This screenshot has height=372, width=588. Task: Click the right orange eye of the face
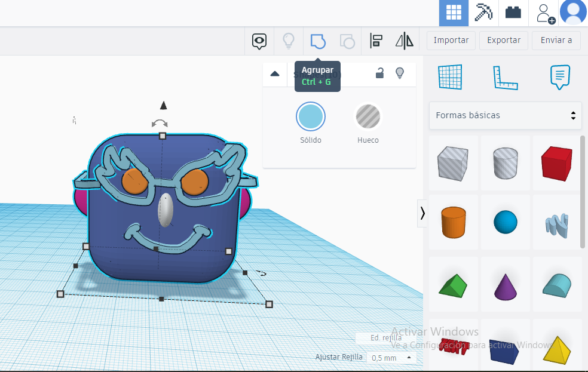pyautogui.click(x=194, y=183)
